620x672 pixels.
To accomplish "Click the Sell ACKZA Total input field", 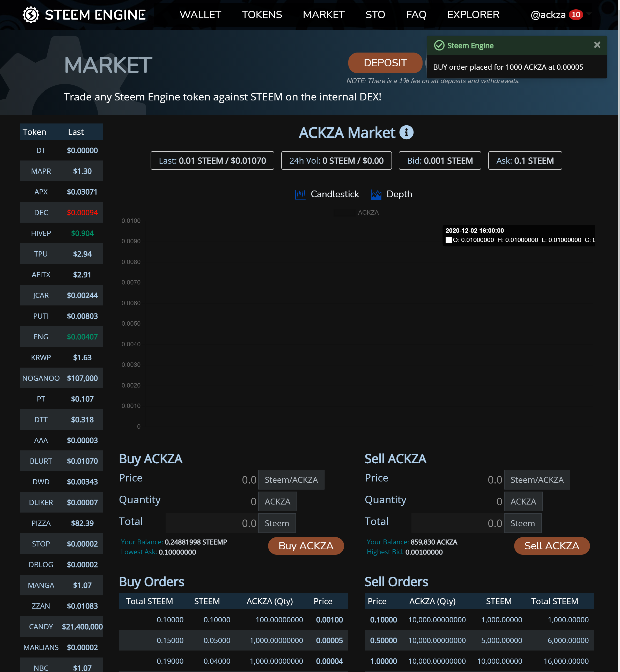I will pyautogui.click(x=457, y=523).
